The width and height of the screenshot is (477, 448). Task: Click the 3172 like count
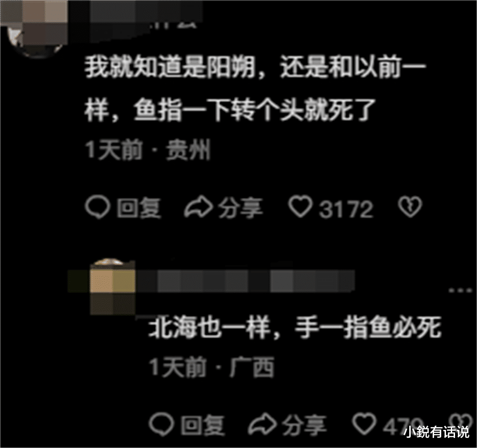pos(346,209)
